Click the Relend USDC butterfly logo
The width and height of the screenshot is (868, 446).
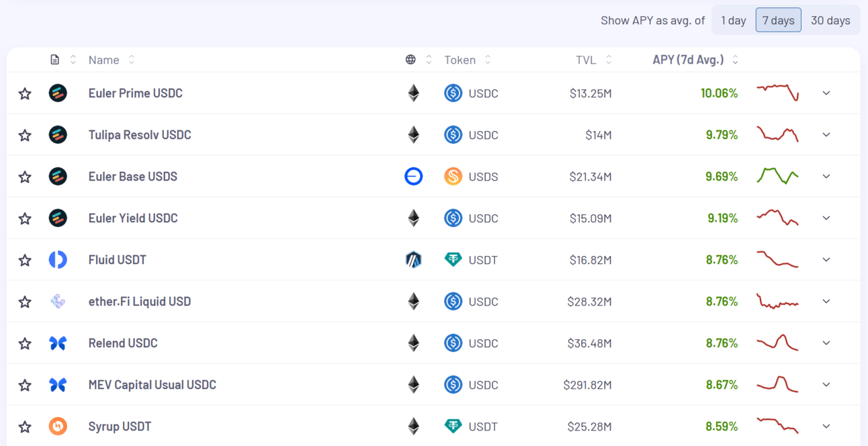(x=58, y=343)
